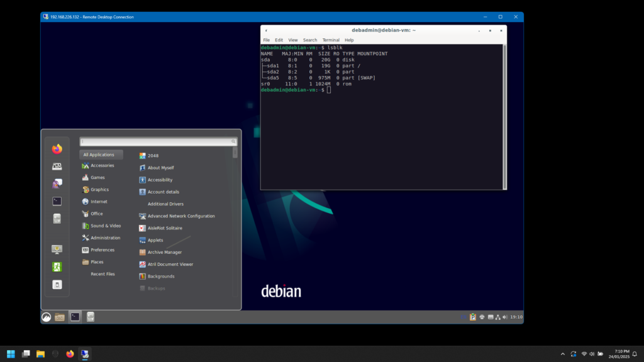Log out using the green sidebar icon

(56, 266)
